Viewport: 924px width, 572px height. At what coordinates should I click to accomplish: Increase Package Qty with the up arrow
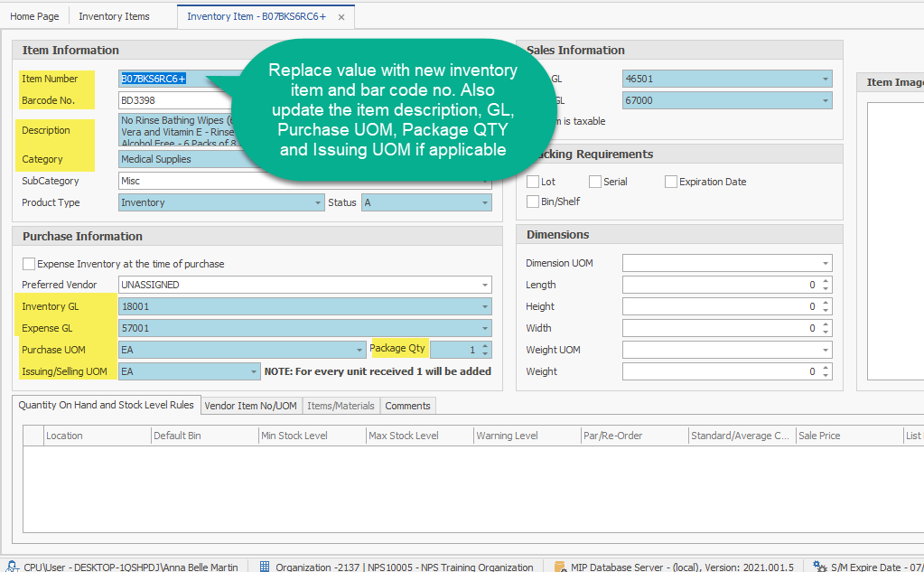(x=486, y=345)
